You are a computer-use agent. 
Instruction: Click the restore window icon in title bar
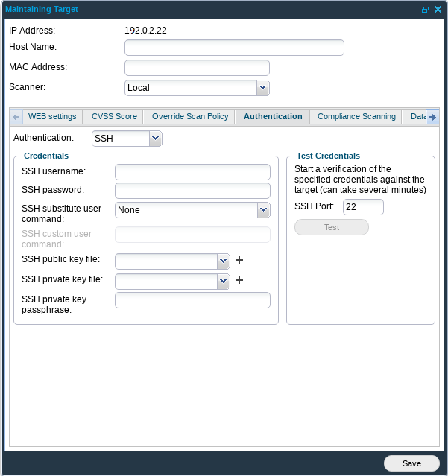425,10
